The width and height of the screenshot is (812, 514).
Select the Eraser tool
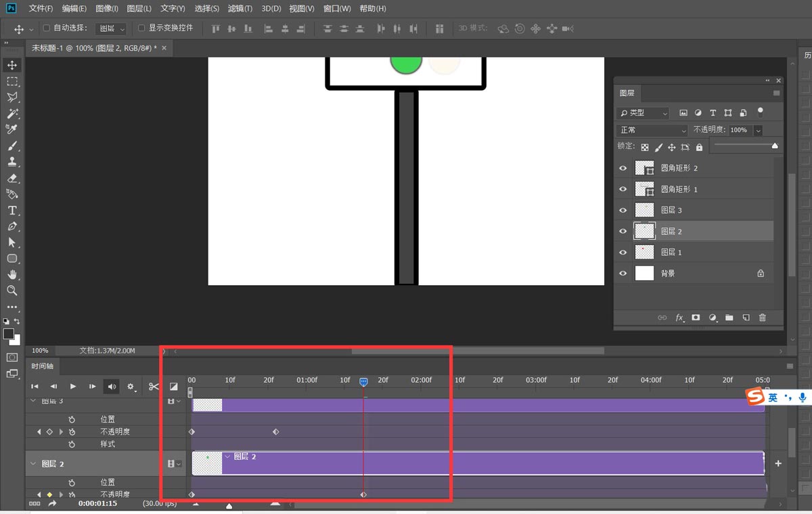12,178
